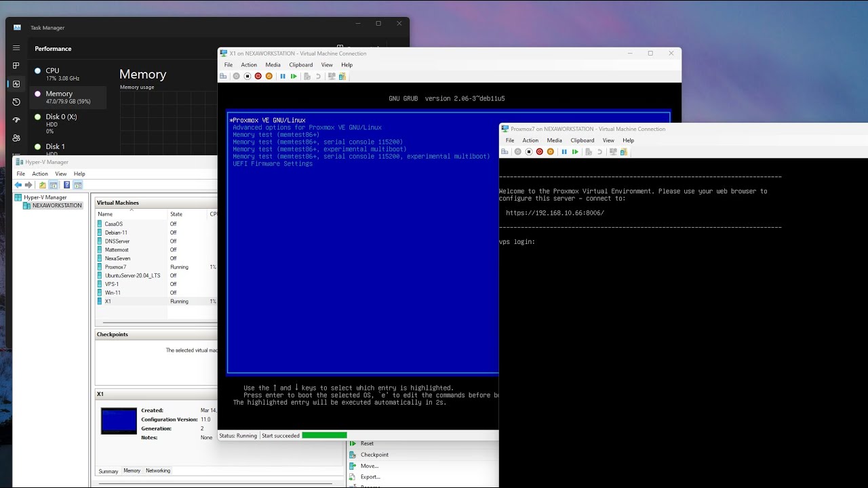
Task: Click orange Save icon in Proxmox7 toolbar
Action: (551, 152)
